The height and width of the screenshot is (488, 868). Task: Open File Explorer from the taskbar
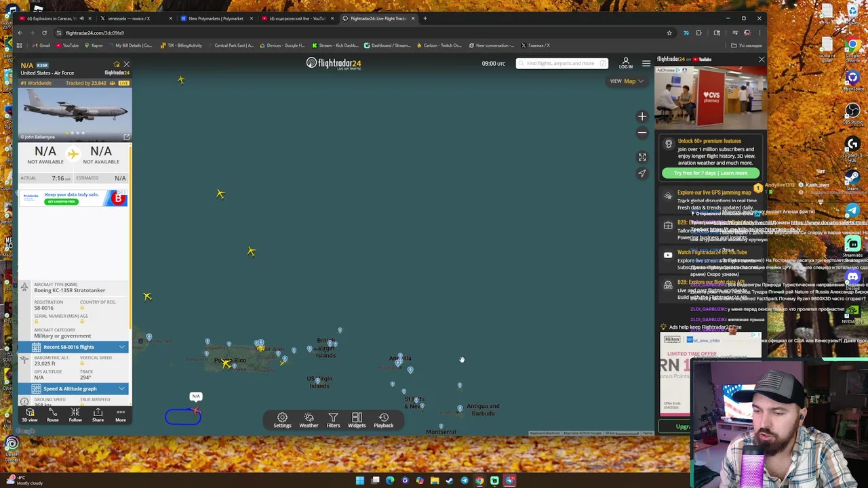point(435,481)
